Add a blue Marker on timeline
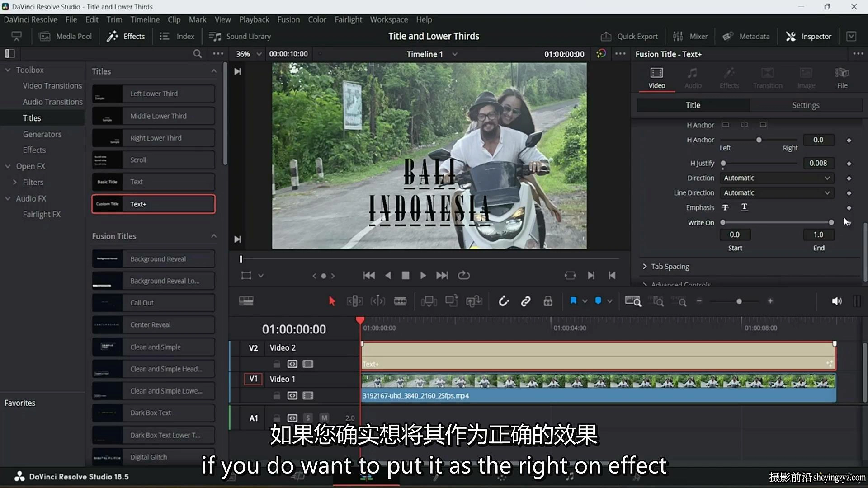This screenshot has height=488, width=868. [x=598, y=301]
